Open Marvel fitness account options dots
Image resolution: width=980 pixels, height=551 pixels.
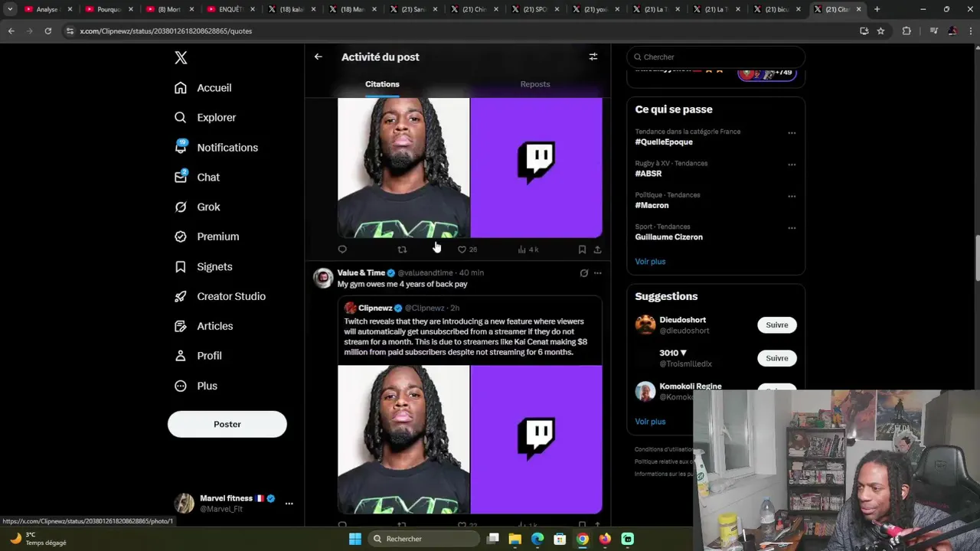click(x=289, y=504)
